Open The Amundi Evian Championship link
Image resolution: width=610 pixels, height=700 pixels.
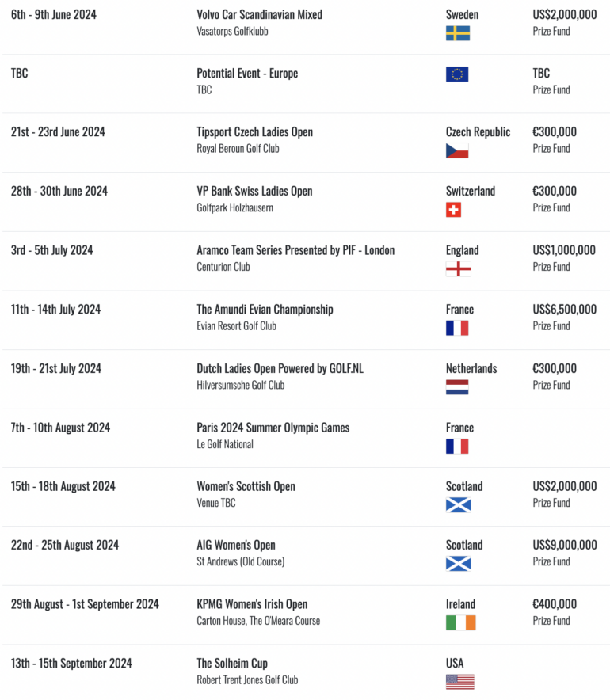click(265, 310)
